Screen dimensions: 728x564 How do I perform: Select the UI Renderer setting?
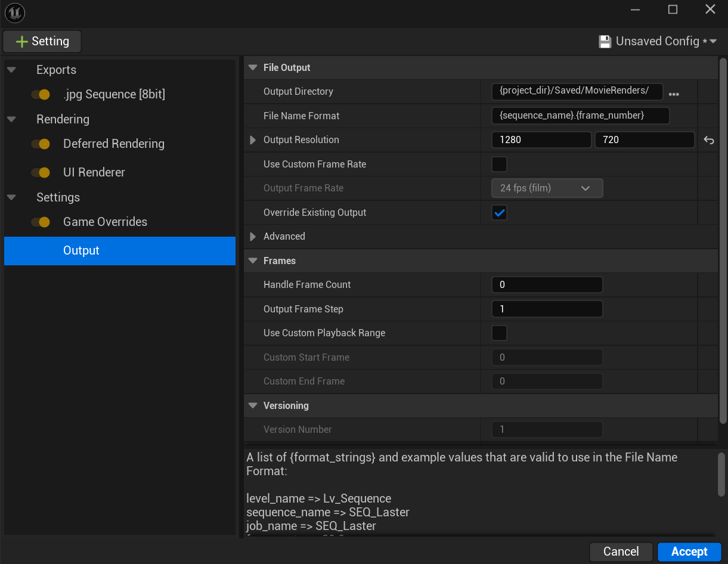(x=94, y=172)
